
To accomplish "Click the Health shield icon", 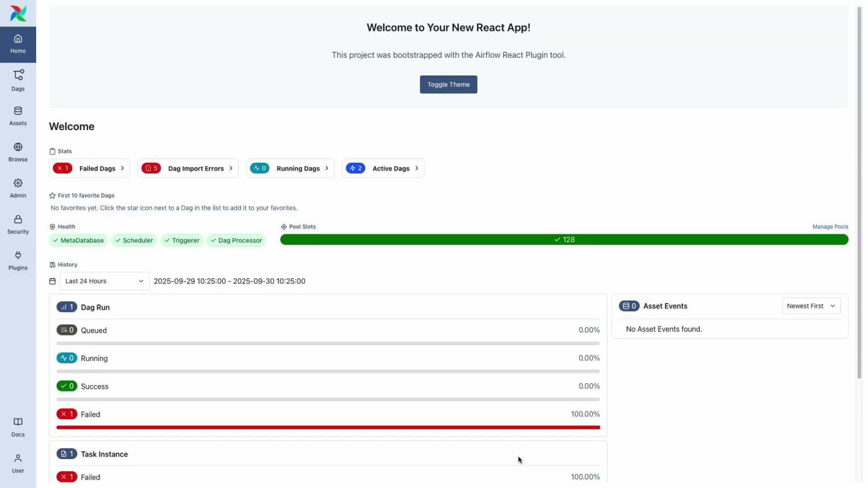I will pyautogui.click(x=52, y=227).
